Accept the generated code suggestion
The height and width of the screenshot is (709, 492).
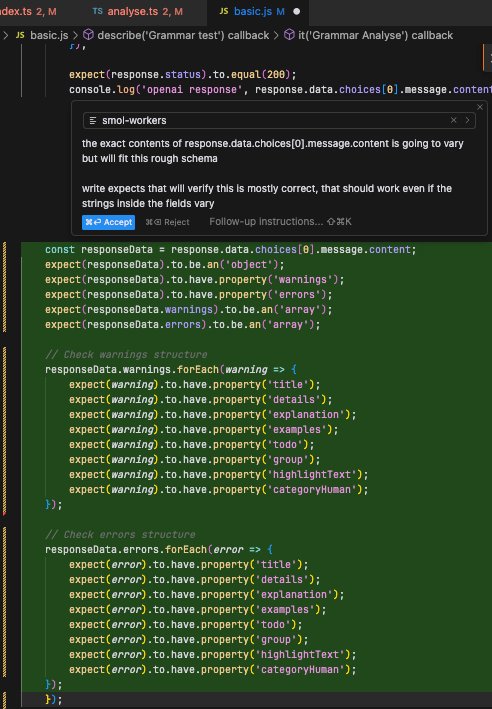pos(109,222)
